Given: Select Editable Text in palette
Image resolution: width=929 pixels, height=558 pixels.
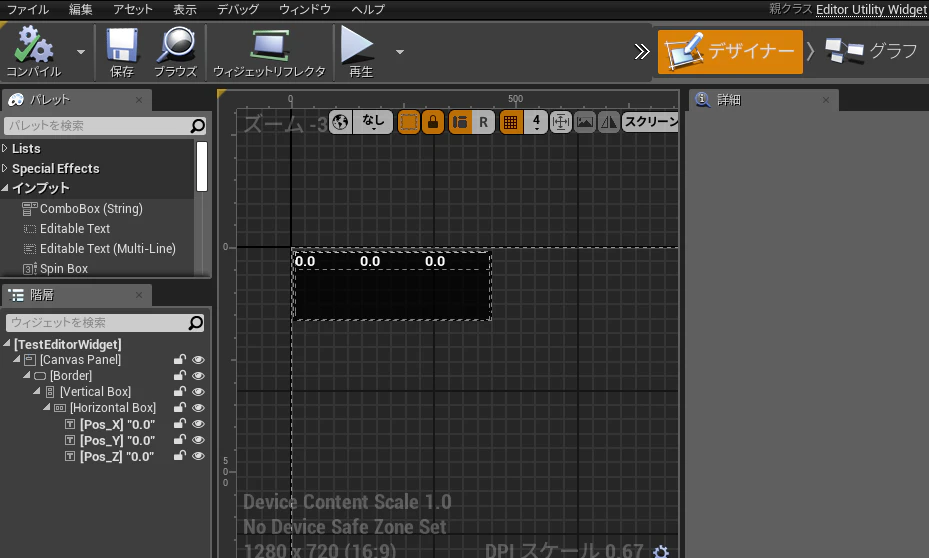Looking at the screenshot, I should point(66,229).
